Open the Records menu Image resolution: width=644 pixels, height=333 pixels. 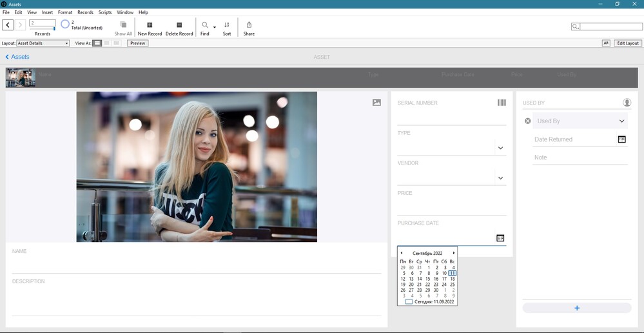tap(85, 12)
